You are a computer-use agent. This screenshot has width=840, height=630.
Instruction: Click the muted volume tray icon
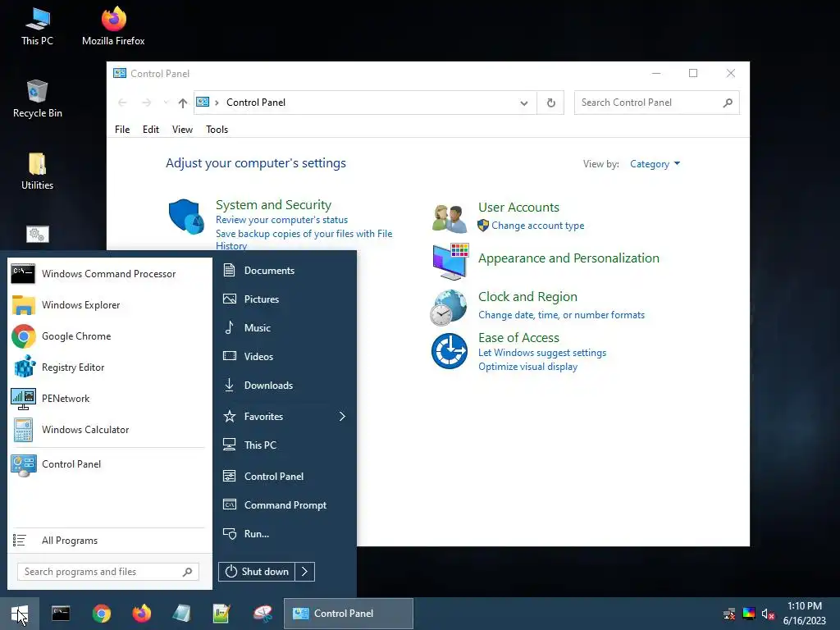[x=768, y=614]
